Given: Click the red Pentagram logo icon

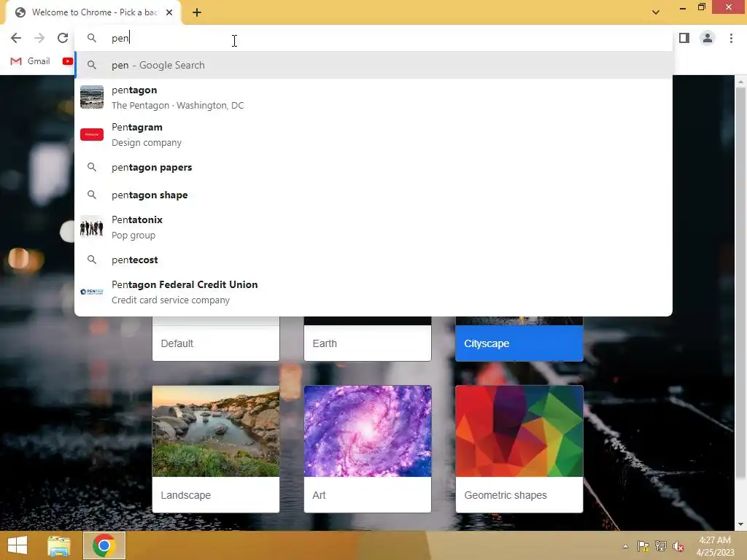Looking at the screenshot, I should coord(92,134).
